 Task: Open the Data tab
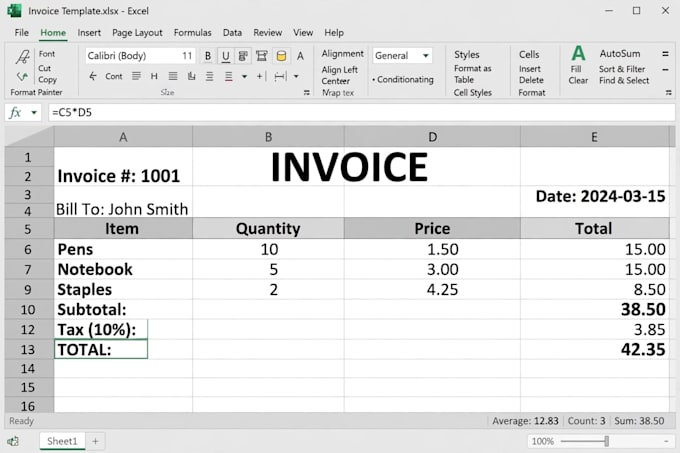pos(232,33)
